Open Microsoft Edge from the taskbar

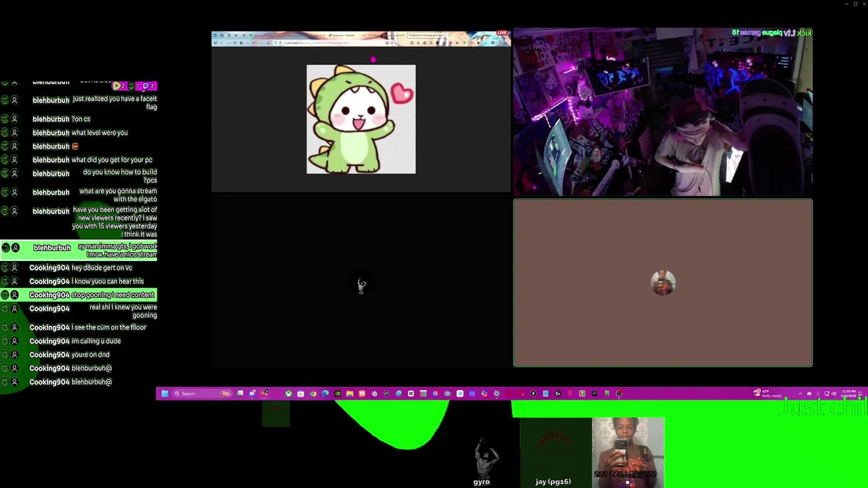pos(325,393)
